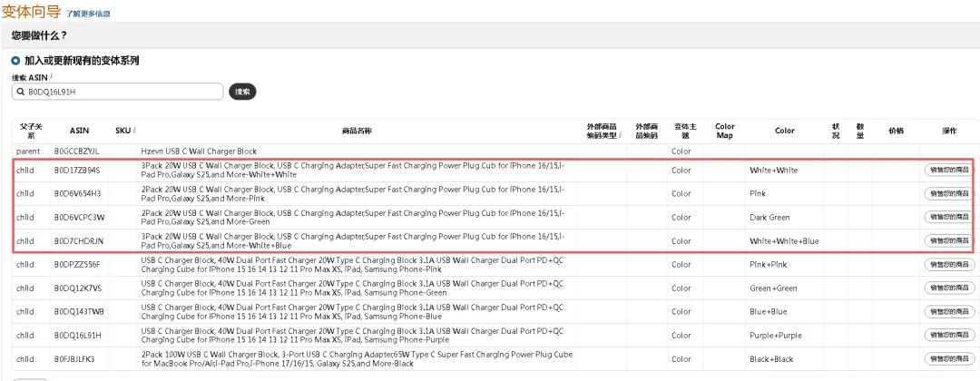Select parent ASIN B0GCCBZYJL
Viewport: 980px width, 381px height.
76,151
